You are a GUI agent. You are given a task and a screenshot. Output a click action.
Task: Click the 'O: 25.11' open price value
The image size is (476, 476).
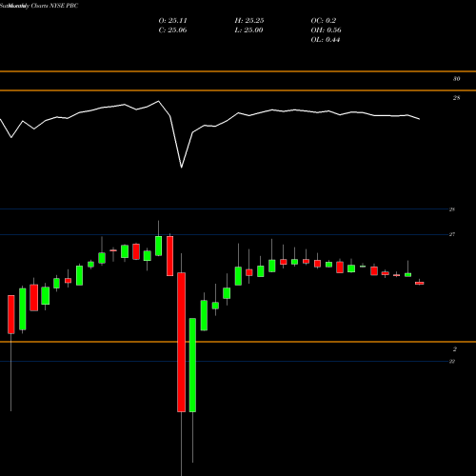[172, 21]
